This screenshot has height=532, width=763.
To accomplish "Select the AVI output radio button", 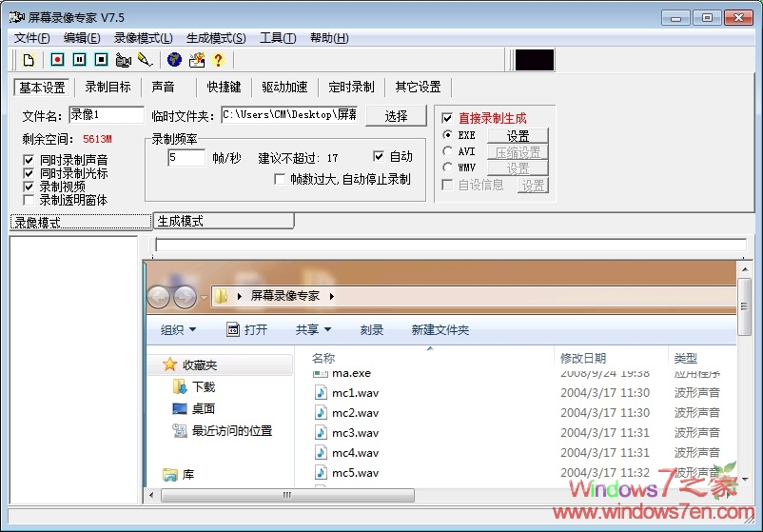I will [448, 151].
